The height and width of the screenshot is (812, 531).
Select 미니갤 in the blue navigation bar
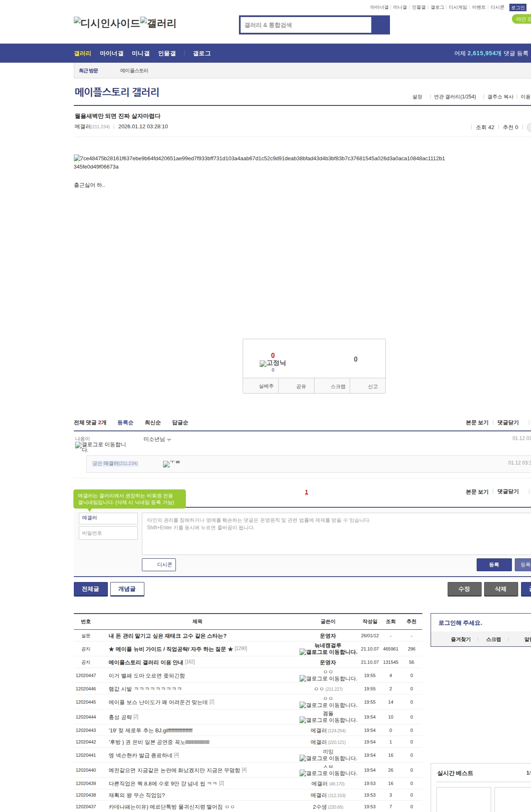(x=141, y=53)
